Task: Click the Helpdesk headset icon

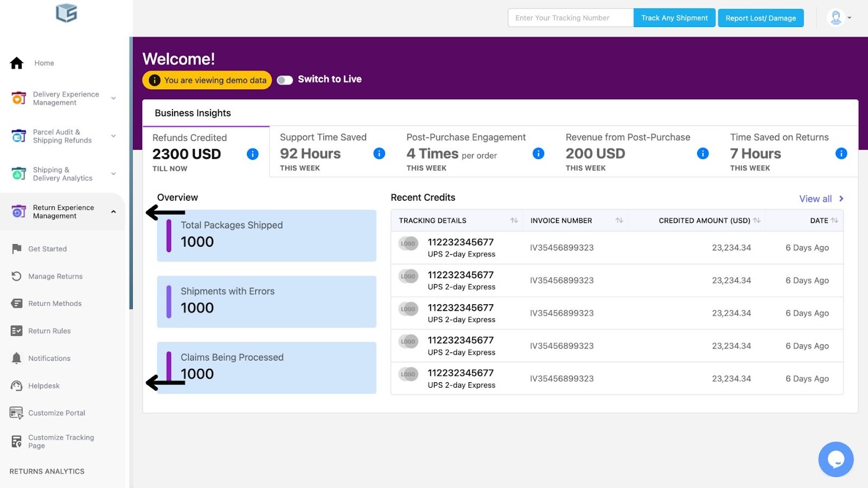Action: tap(17, 386)
